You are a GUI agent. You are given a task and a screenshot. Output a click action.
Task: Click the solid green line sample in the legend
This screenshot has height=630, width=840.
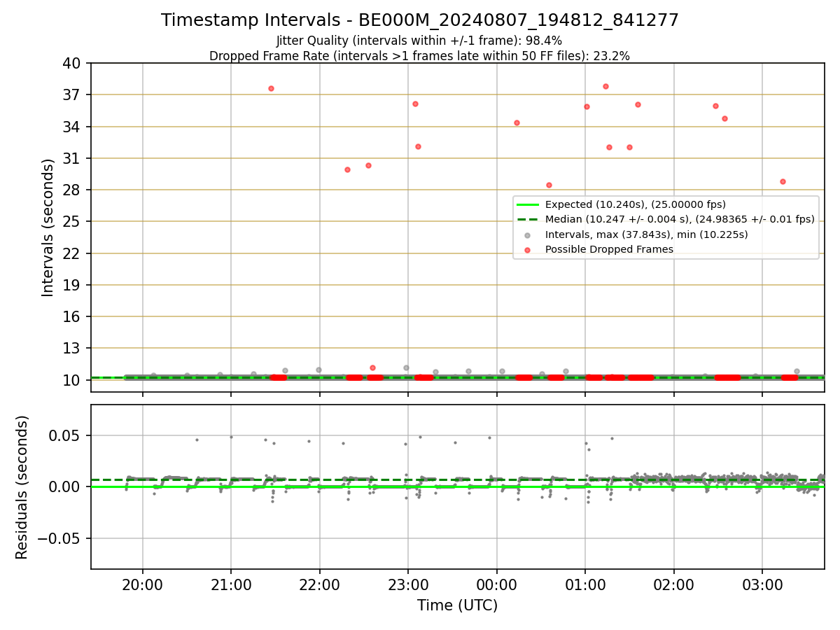tap(527, 204)
